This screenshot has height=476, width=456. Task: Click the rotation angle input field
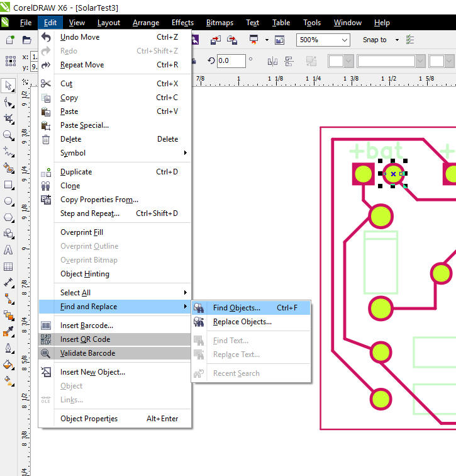tap(231, 61)
